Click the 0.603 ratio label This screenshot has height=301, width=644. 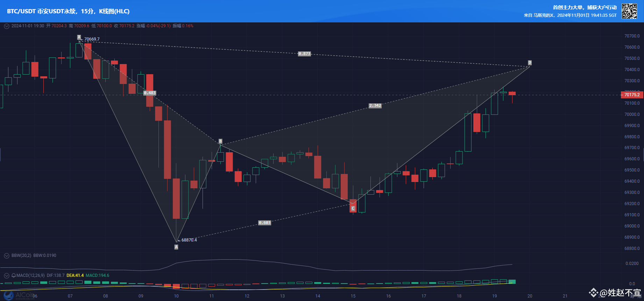(264, 223)
